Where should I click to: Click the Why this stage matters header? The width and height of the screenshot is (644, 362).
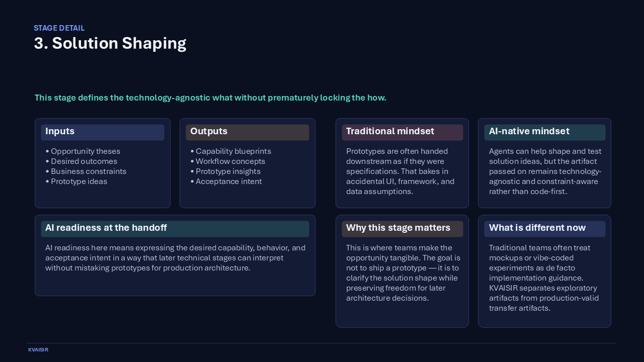(398, 228)
